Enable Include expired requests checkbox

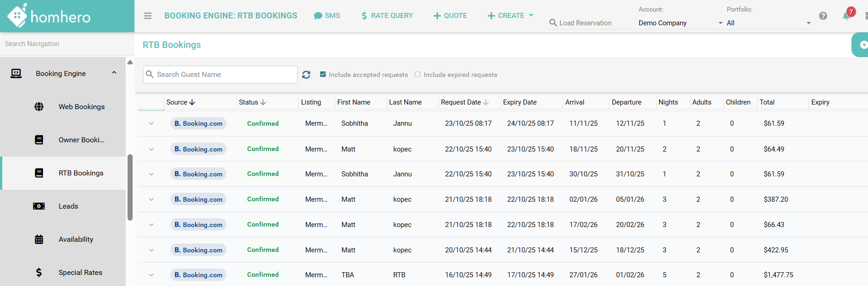click(x=418, y=75)
